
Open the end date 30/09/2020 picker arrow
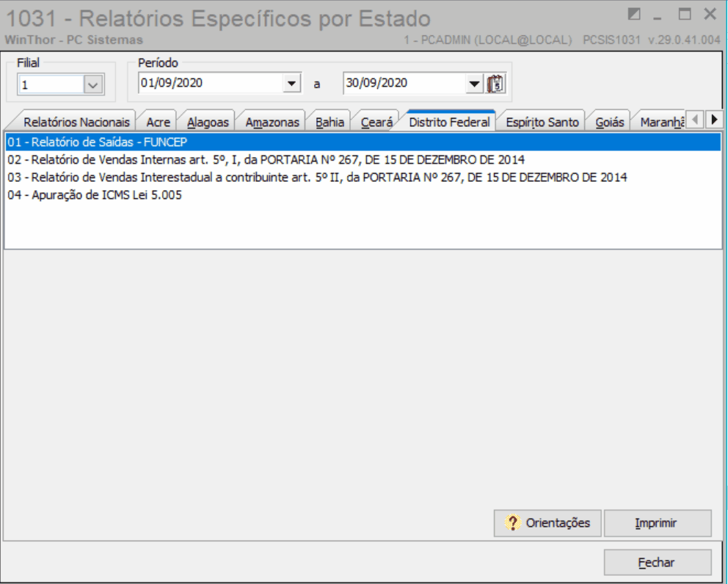click(474, 84)
